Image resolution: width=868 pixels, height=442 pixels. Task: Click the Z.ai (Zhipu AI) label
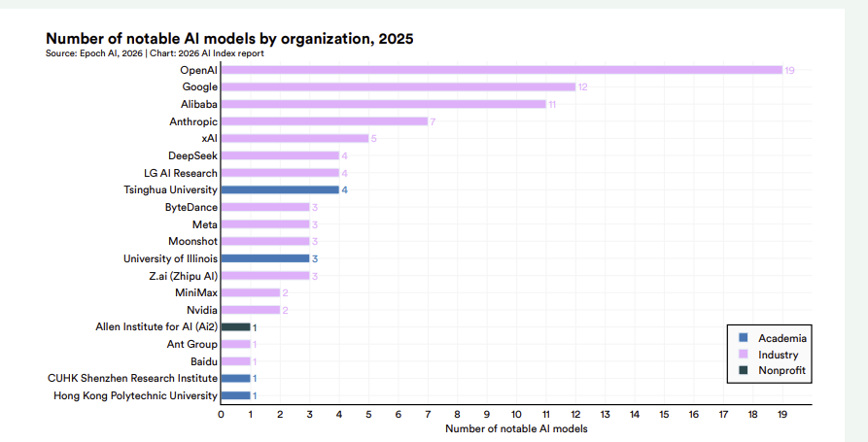tap(184, 276)
